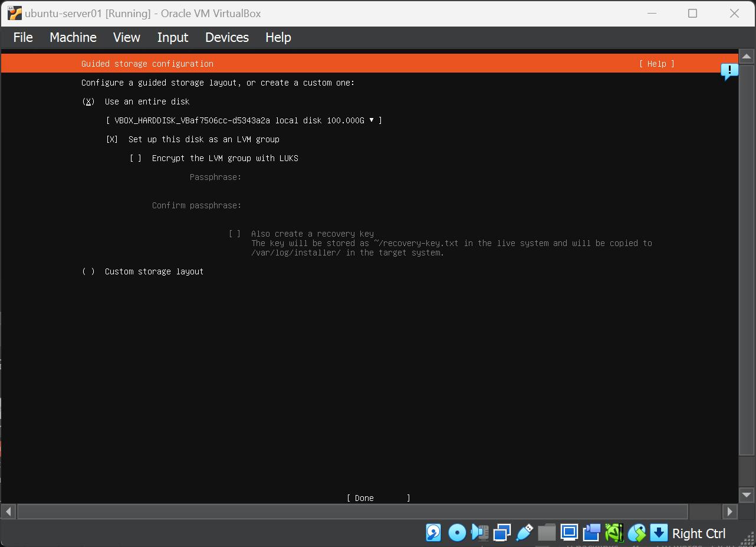Open the Machine menu
756x547 pixels.
(73, 37)
